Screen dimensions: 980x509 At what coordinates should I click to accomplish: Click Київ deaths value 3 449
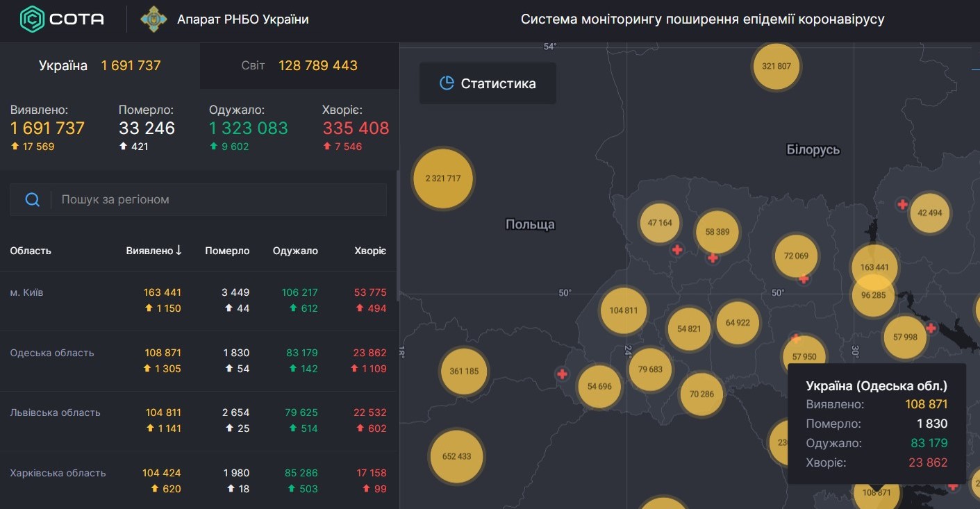(x=235, y=292)
